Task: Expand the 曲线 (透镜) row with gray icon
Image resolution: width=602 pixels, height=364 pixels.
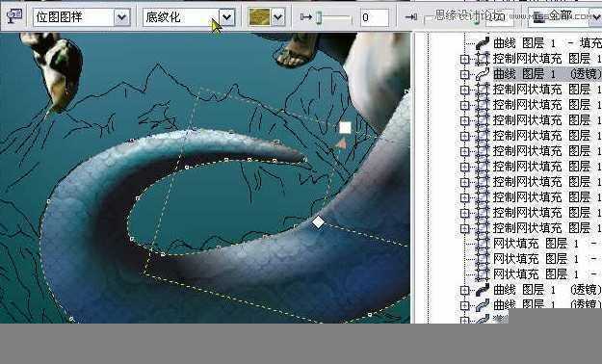Action: pos(464,305)
